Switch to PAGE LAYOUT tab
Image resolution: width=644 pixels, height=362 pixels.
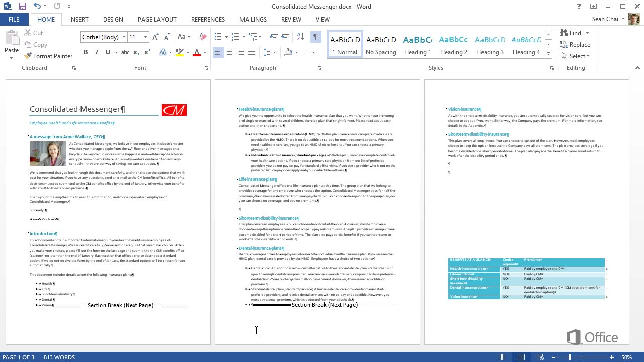point(157,19)
